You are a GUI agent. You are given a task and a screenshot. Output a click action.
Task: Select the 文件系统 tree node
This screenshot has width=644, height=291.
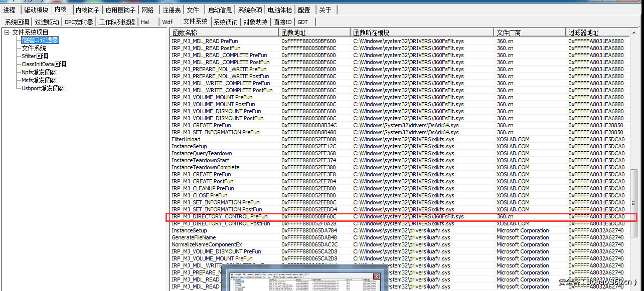(x=34, y=48)
